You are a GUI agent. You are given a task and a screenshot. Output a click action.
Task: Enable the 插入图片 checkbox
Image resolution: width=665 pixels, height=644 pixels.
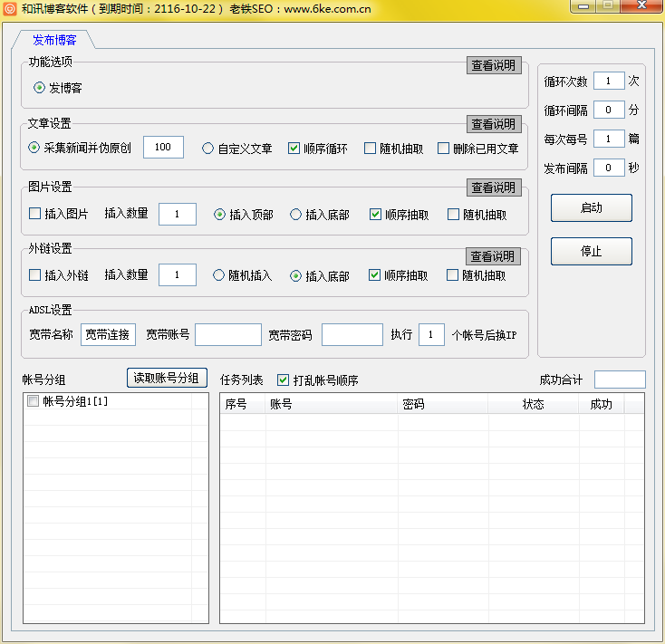pyautogui.click(x=35, y=215)
